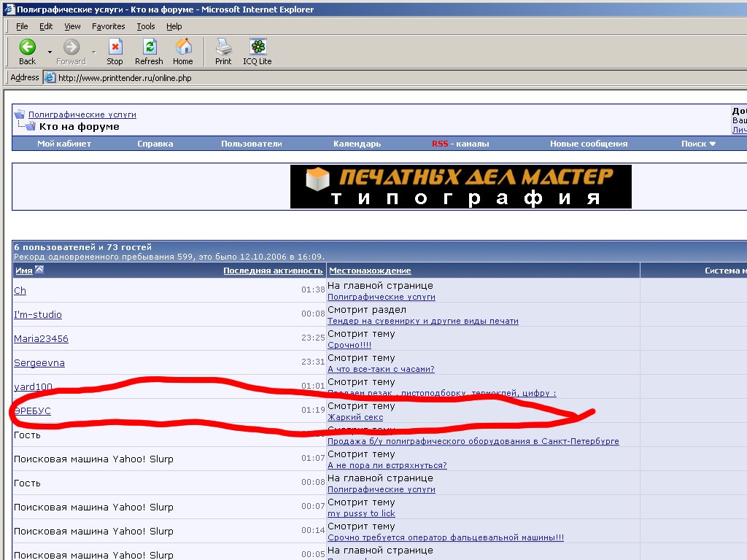Click the Back navigation arrow icon
The height and width of the screenshot is (560, 747).
27,47
